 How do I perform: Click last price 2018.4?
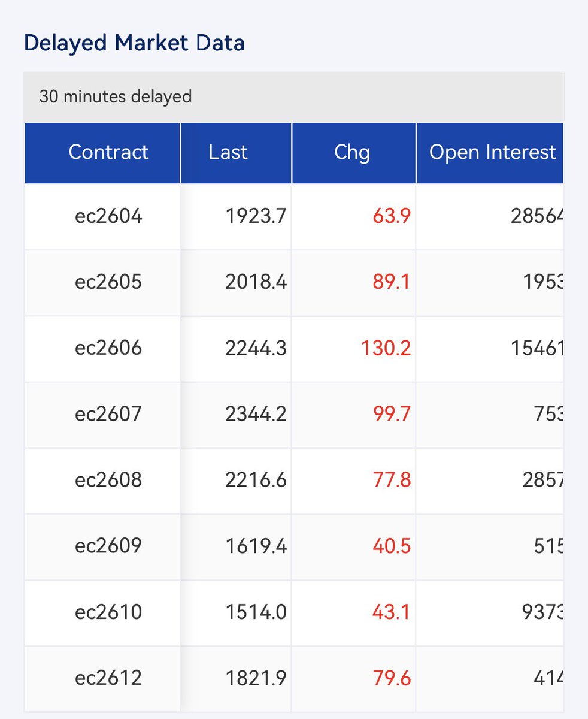(x=256, y=282)
